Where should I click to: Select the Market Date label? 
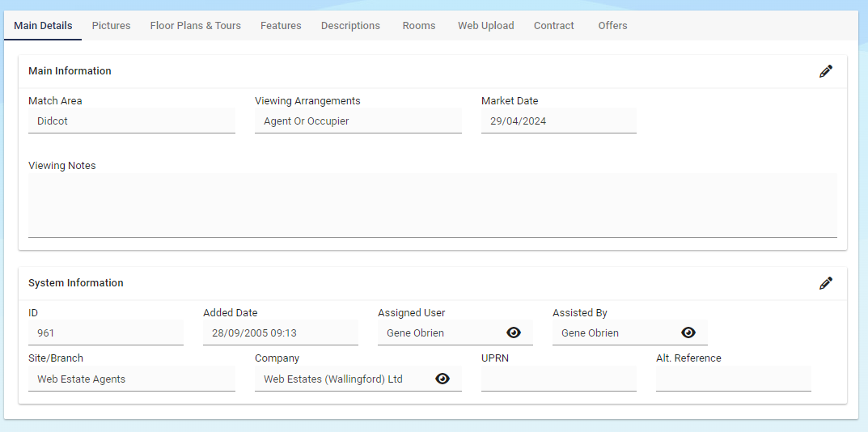pos(510,101)
